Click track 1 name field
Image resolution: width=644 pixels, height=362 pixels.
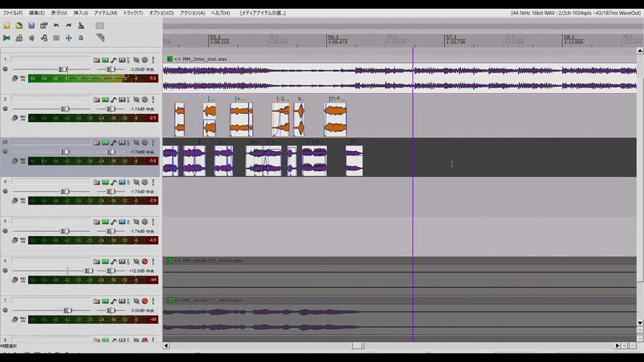click(51, 60)
